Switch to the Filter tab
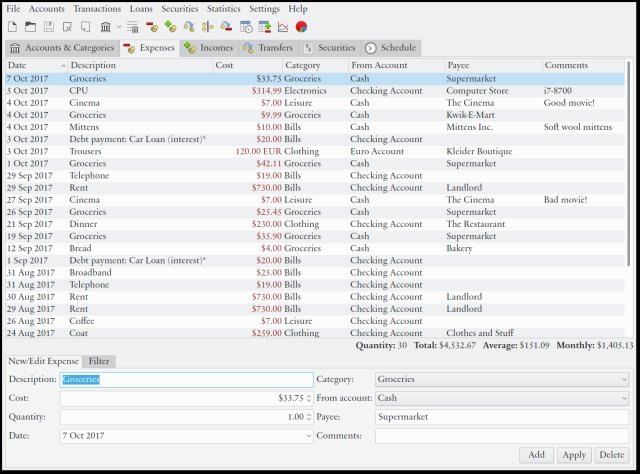Screen dimensions: 640x474 tap(98, 361)
